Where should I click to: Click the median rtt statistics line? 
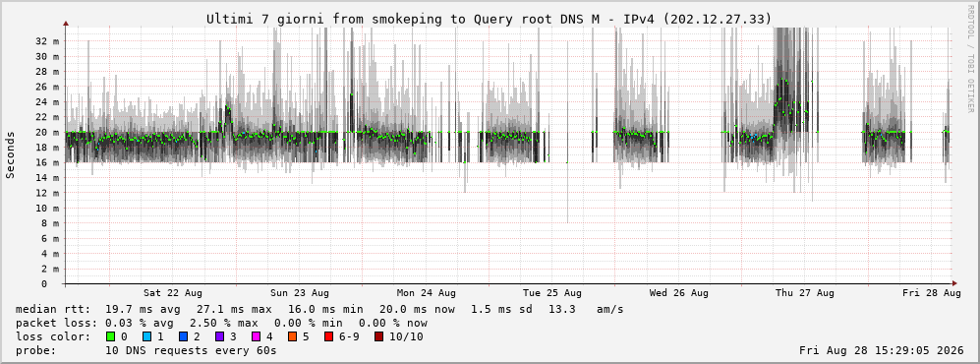tap(319, 309)
